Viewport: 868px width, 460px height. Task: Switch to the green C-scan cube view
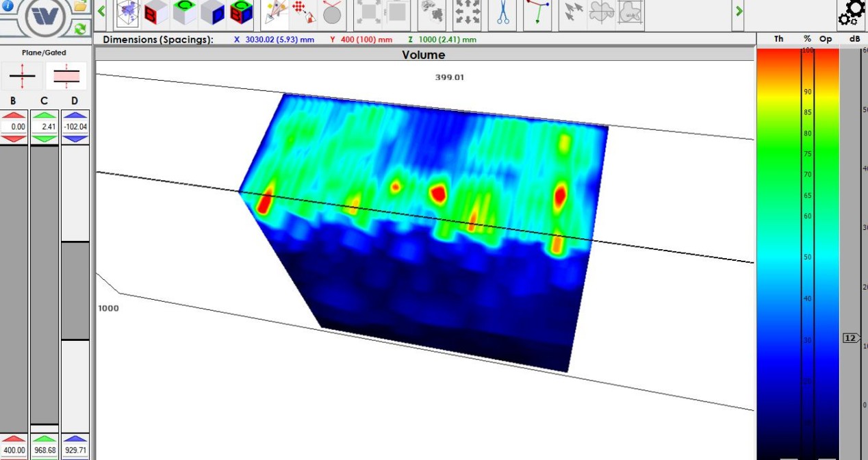[x=184, y=12]
